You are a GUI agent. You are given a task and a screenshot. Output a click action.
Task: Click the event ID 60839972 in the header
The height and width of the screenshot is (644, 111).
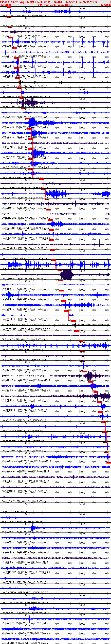pyautogui.click(x=6, y=2)
